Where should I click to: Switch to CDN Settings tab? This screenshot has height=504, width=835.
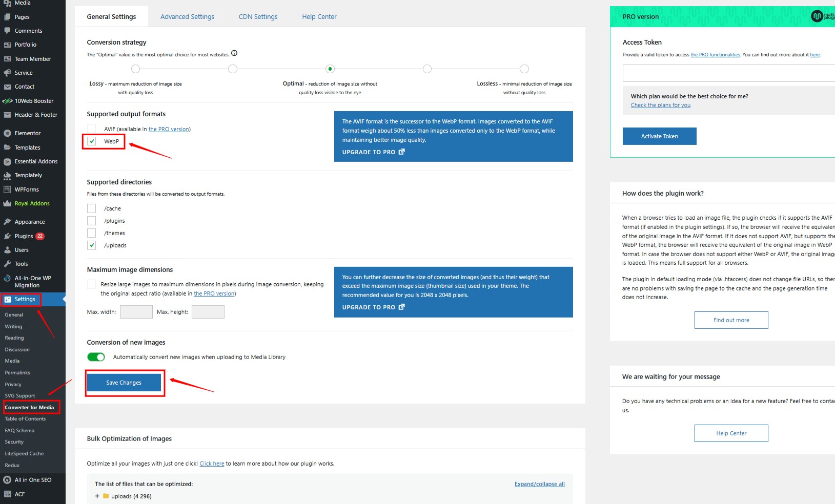pos(258,17)
